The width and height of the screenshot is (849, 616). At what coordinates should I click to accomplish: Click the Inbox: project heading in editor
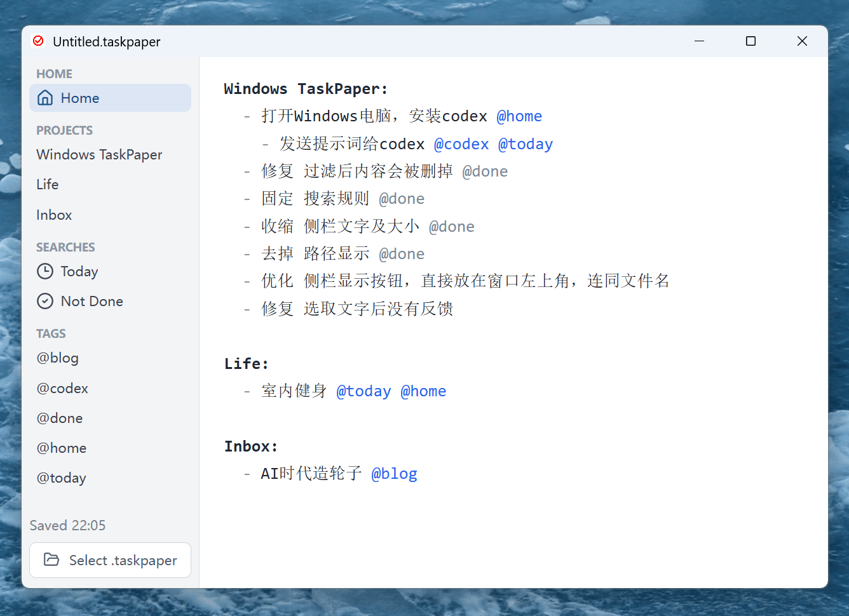[251, 446]
